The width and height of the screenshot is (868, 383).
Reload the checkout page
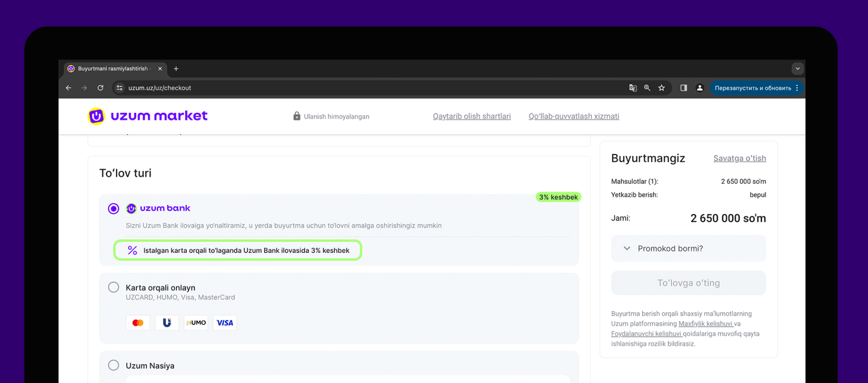point(100,88)
